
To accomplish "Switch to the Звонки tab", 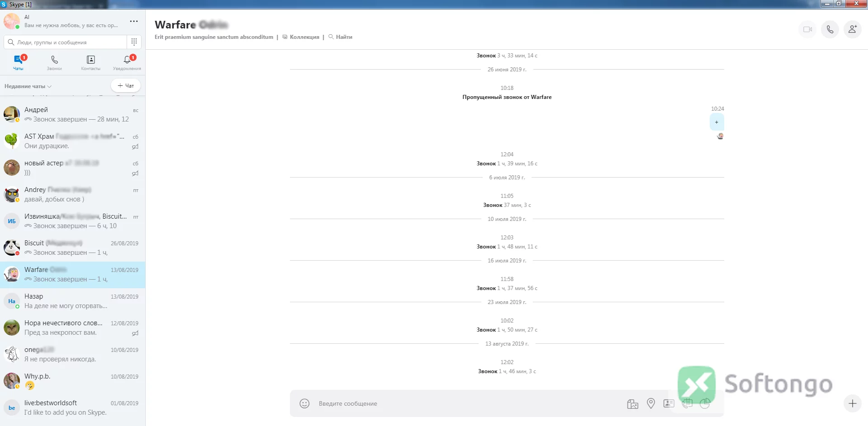I will (x=54, y=63).
